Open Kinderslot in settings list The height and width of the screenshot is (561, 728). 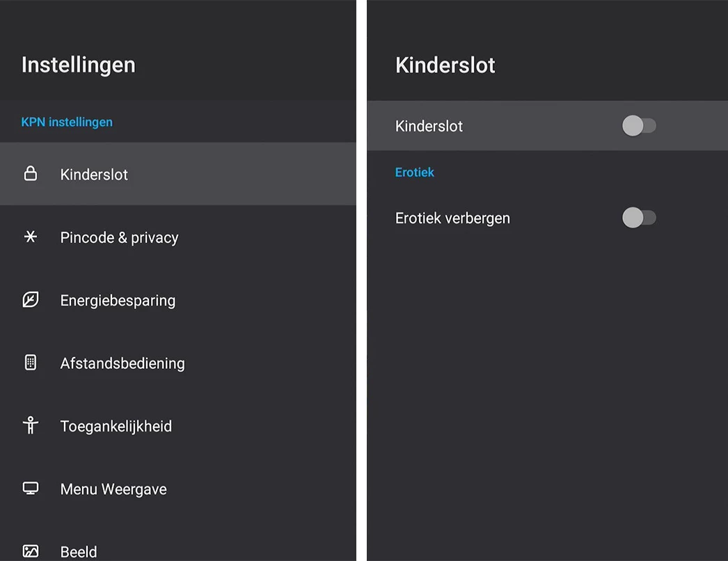click(94, 175)
